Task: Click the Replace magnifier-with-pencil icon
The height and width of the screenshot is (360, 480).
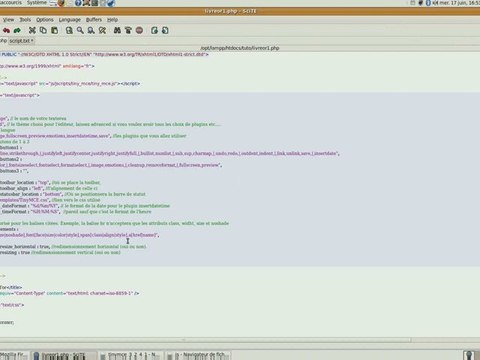Action: [102, 31]
